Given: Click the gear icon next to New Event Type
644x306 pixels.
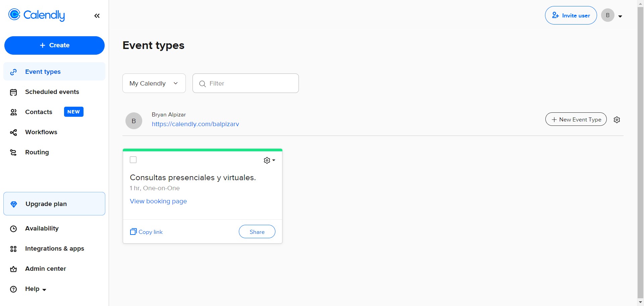Looking at the screenshot, I should click(617, 119).
